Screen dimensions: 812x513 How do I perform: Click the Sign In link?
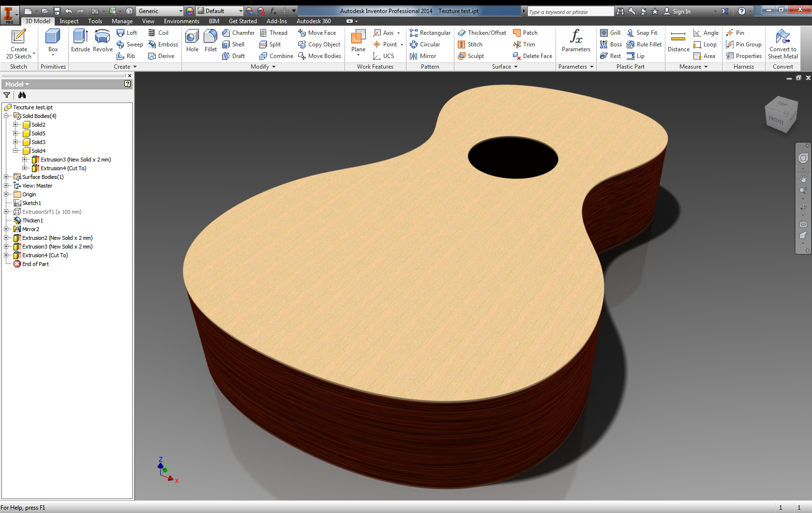click(681, 12)
